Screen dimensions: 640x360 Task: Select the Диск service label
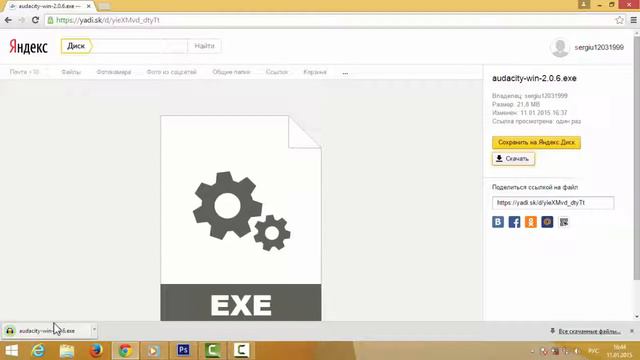76,46
